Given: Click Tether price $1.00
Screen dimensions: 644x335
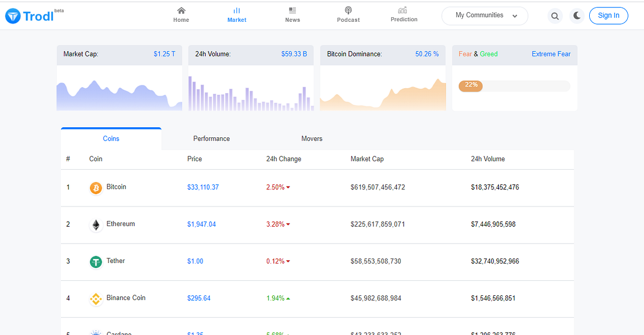Looking at the screenshot, I should point(195,261).
